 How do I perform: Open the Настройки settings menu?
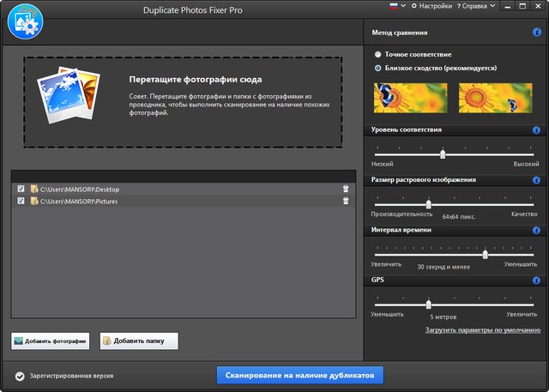(x=433, y=6)
